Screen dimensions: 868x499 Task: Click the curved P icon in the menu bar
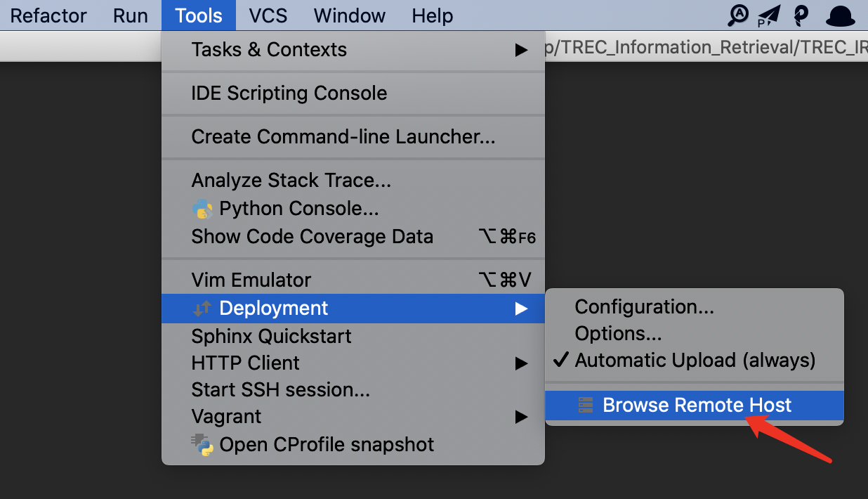tap(801, 15)
